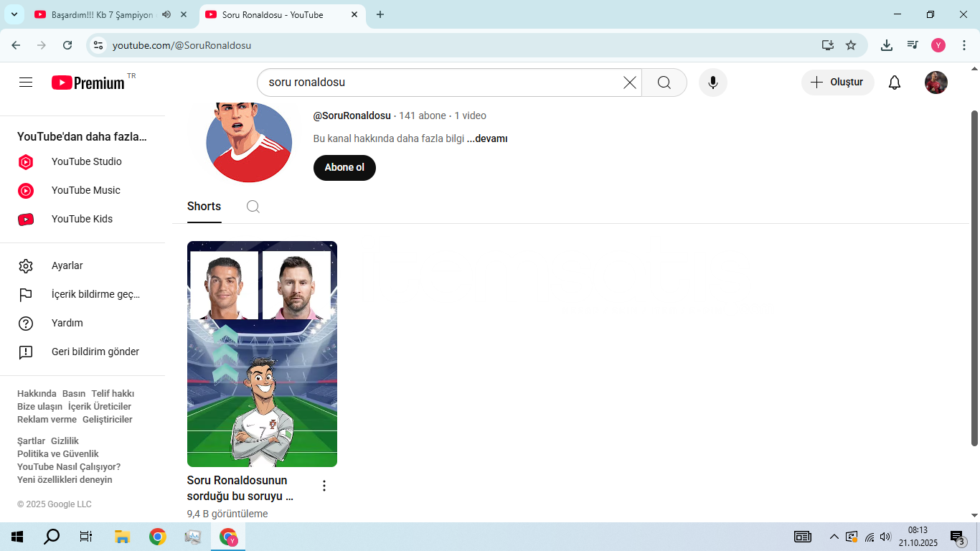
Task: Expand channel description with ...devamı
Action: pyautogui.click(x=487, y=138)
